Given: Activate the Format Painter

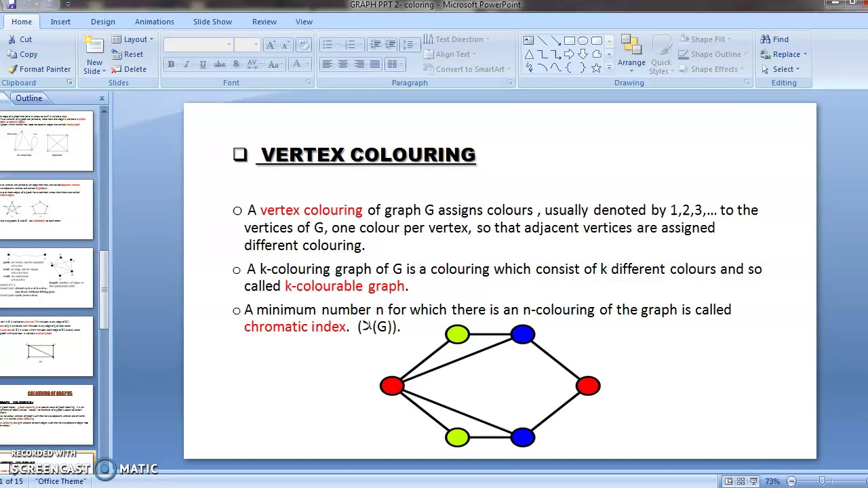Looking at the screenshot, I should click(39, 69).
